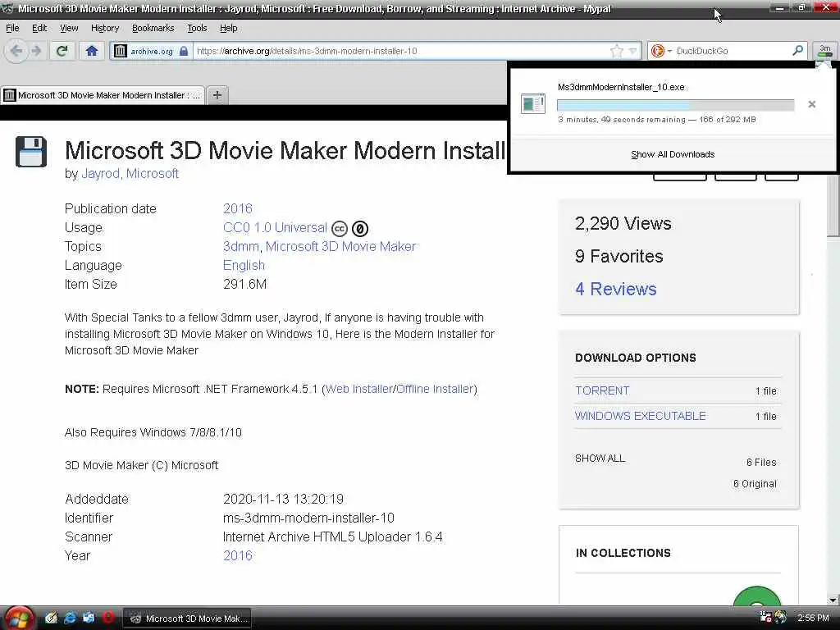
Task: Open the 4 Reviews link
Action: click(615, 290)
